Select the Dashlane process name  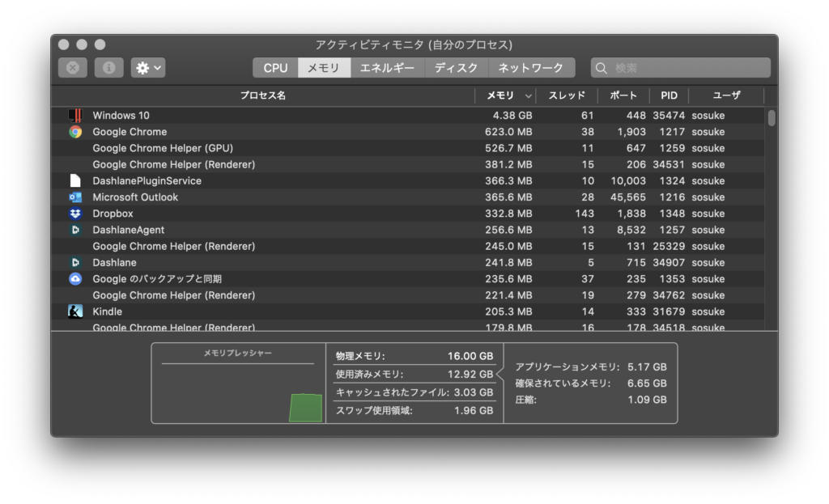tap(114, 263)
